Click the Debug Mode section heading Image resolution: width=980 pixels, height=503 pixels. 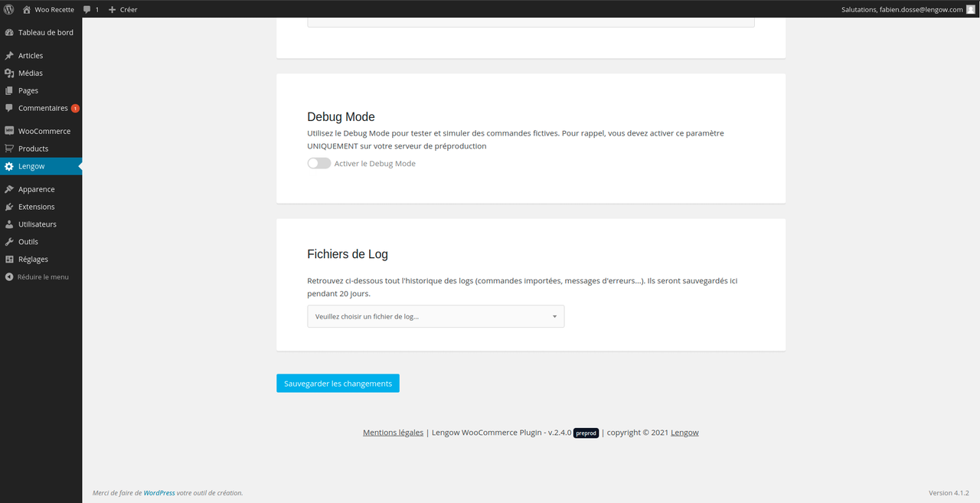[341, 117]
